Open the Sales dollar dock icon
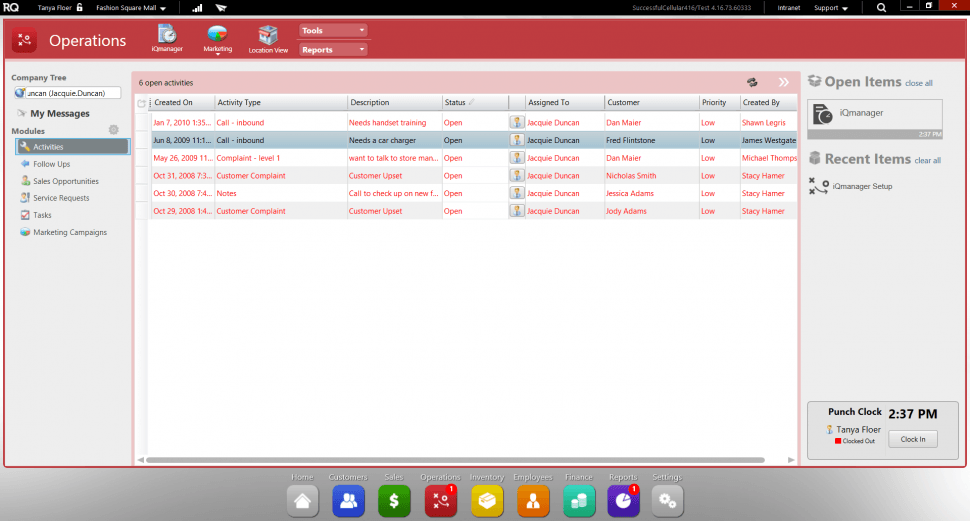The image size is (970, 521). pos(394,501)
